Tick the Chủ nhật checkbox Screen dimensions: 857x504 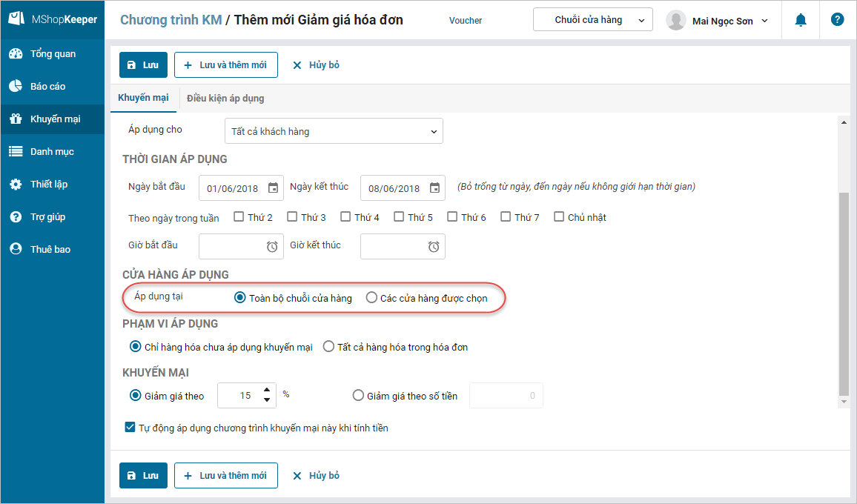pyautogui.click(x=559, y=217)
